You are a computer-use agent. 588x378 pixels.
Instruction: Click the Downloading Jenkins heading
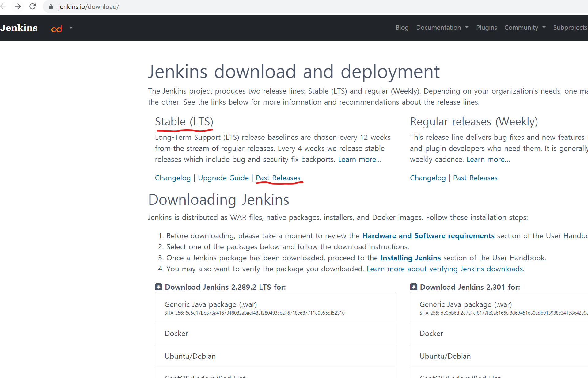(219, 200)
